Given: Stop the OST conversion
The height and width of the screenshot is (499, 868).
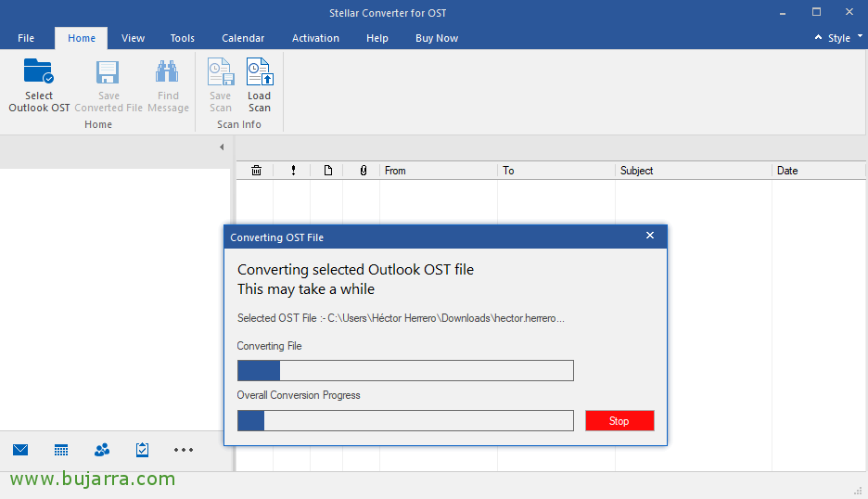Looking at the screenshot, I should (x=619, y=421).
